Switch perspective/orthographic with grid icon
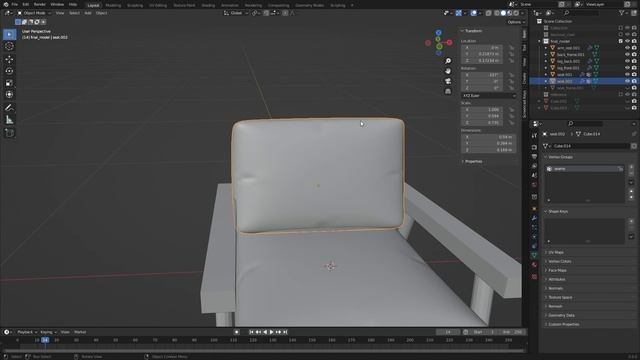Image resolution: width=640 pixels, height=360 pixels. pyautogui.click(x=448, y=91)
